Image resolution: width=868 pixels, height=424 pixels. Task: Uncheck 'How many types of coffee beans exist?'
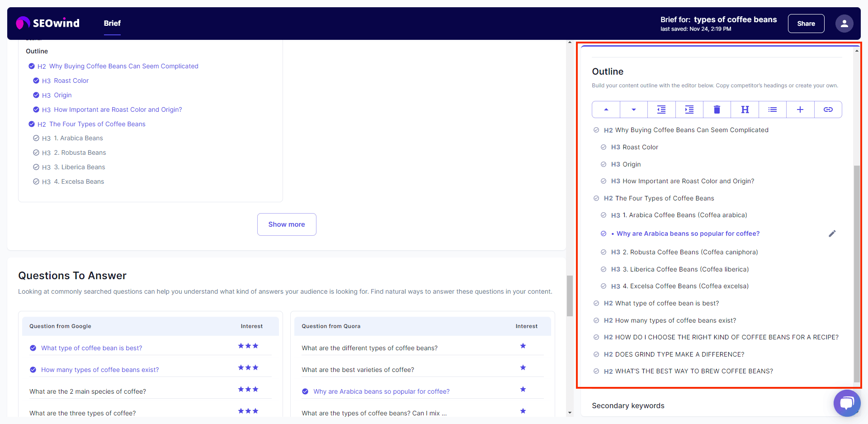pos(33,370)
